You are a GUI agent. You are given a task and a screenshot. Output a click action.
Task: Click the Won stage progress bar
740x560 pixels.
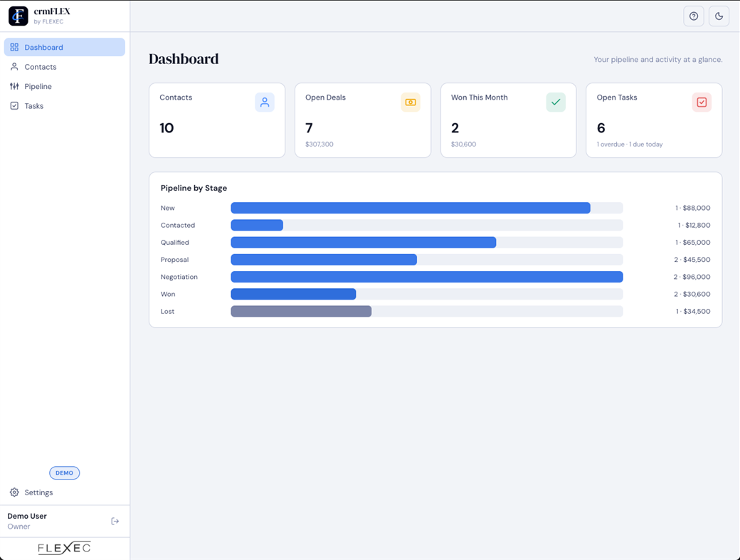click(427, 294)
